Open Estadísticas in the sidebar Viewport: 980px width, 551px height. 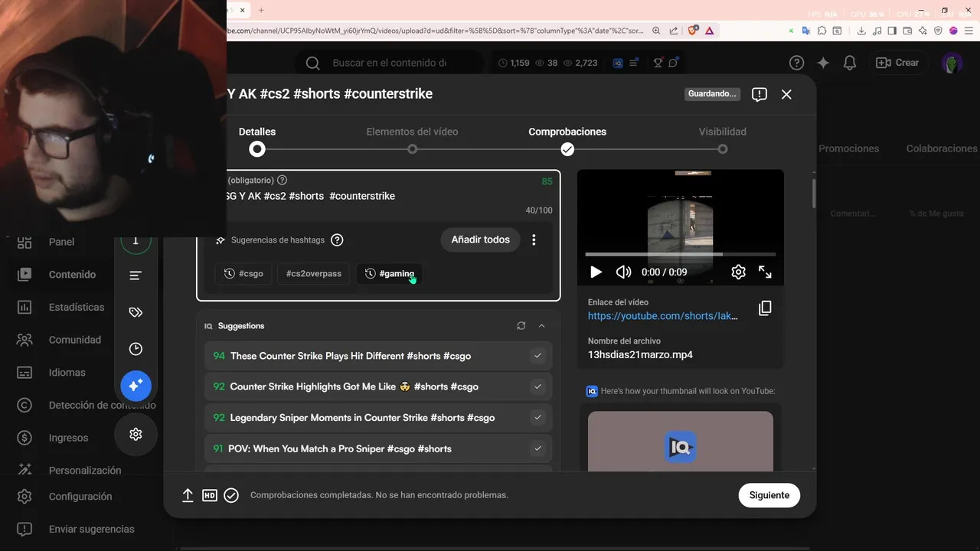click(x=76, y=307)
